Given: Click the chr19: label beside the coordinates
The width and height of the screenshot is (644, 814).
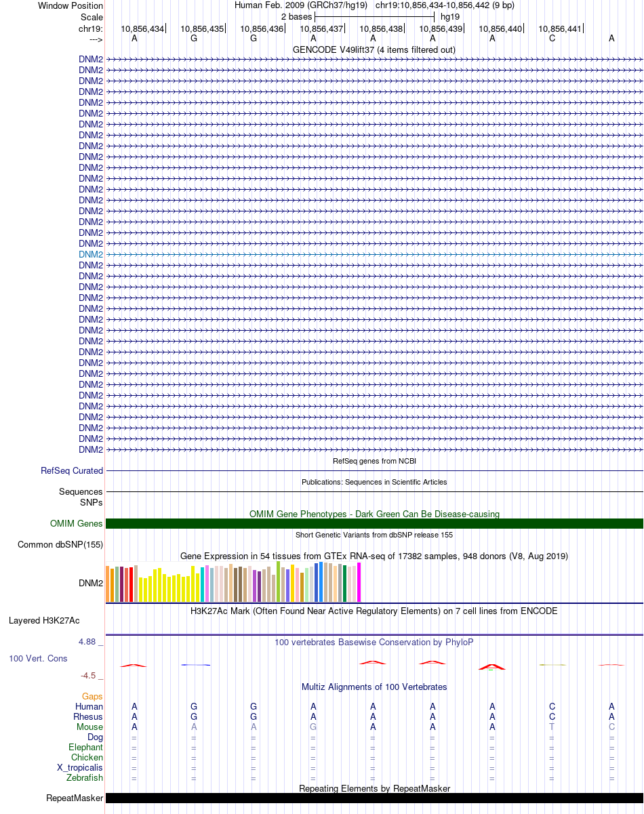Looking at the screenshot, I should tap(91, 28).
